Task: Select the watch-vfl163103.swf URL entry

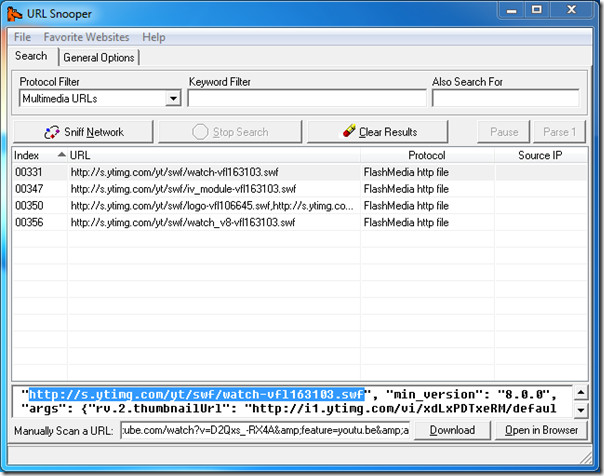Action: pos(174,172)
